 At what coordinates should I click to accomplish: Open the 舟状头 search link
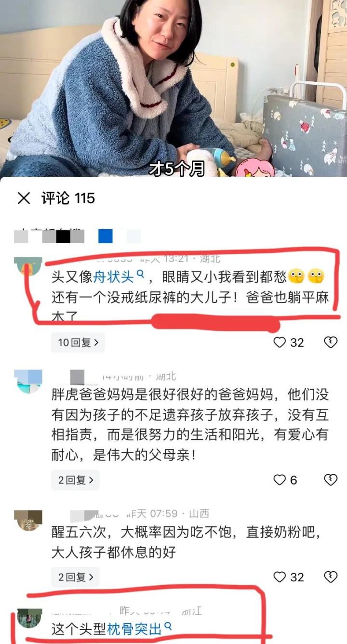point(113,277)
